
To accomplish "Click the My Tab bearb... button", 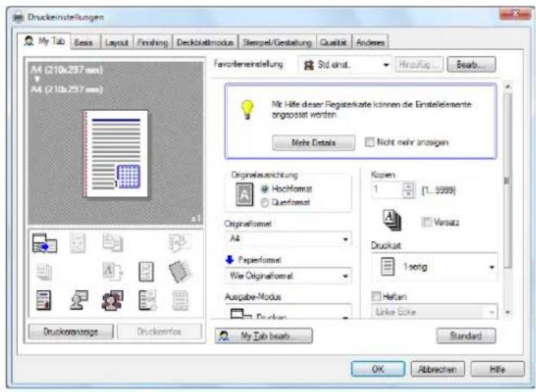I will tap(264, 336).
